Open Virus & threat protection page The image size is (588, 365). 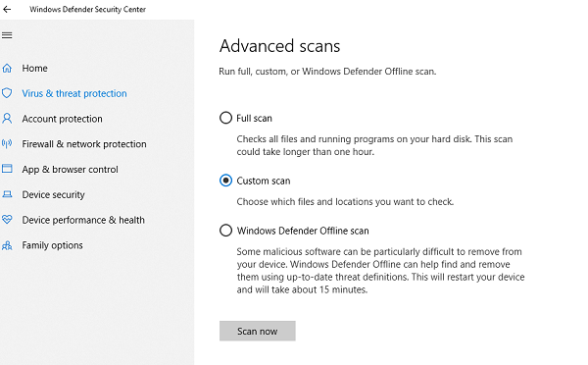[74, 93]
